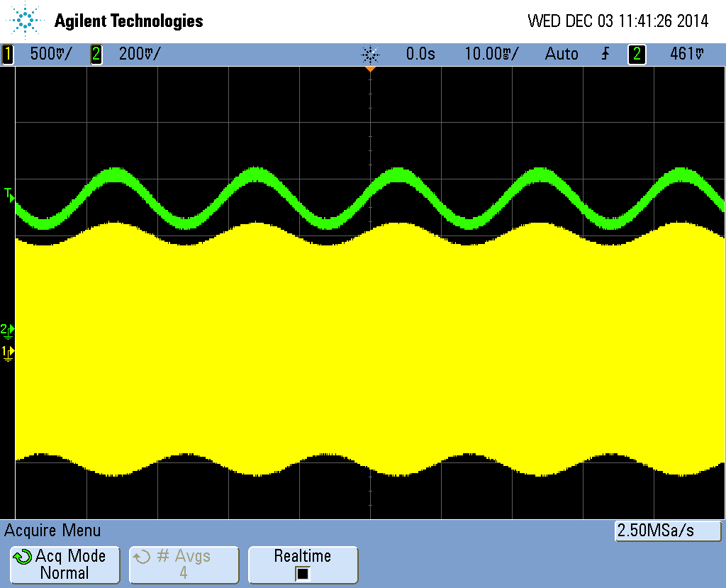The width and height of the screenshot is (726, 588).
Task: Open the # Avgs softkey
Action: 184,565
